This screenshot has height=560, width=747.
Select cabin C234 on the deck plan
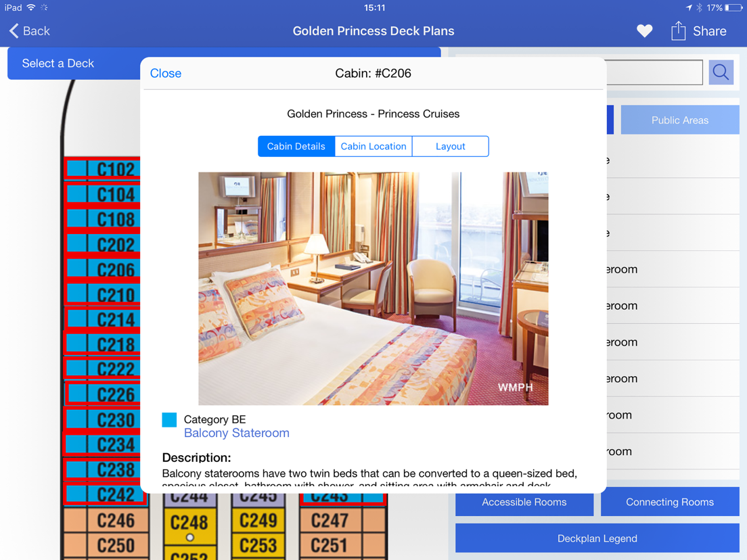[x=102, y=445]
